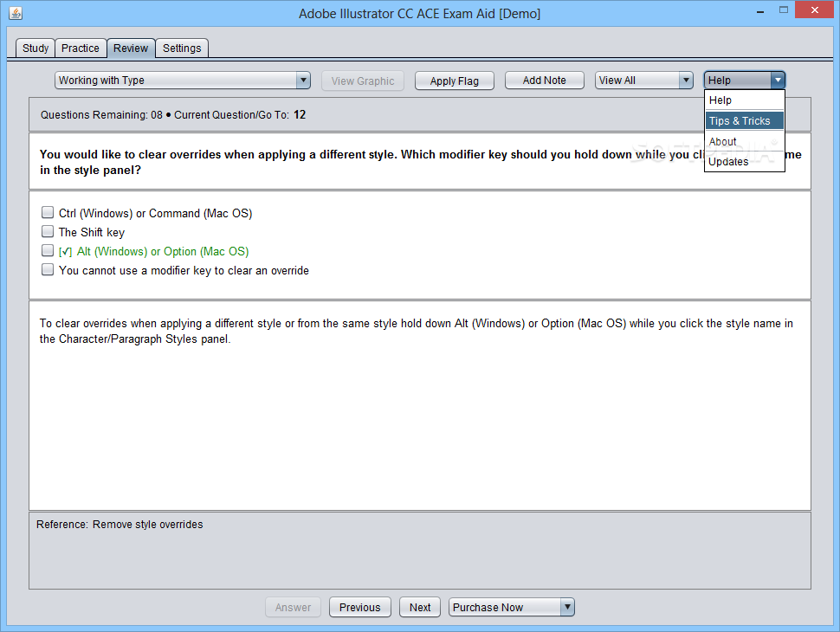840x632 pixels.
Task: Switch to the Practice tab
Action: tap(81, 48)
